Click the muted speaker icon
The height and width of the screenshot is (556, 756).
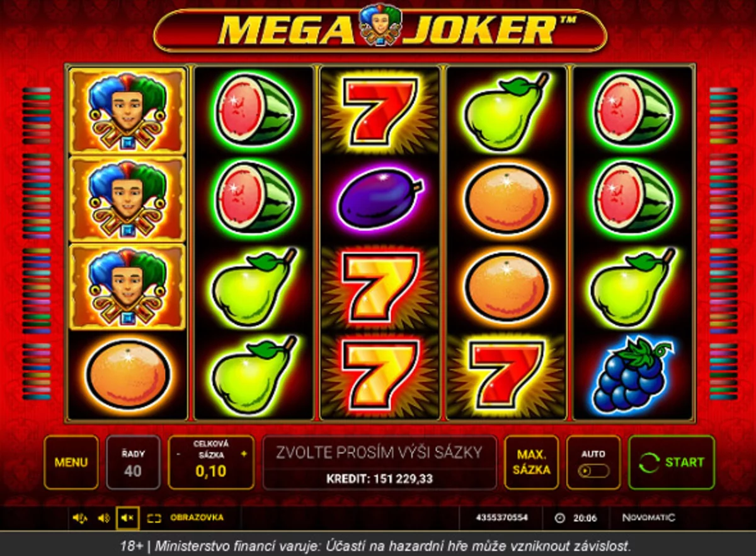127,518
